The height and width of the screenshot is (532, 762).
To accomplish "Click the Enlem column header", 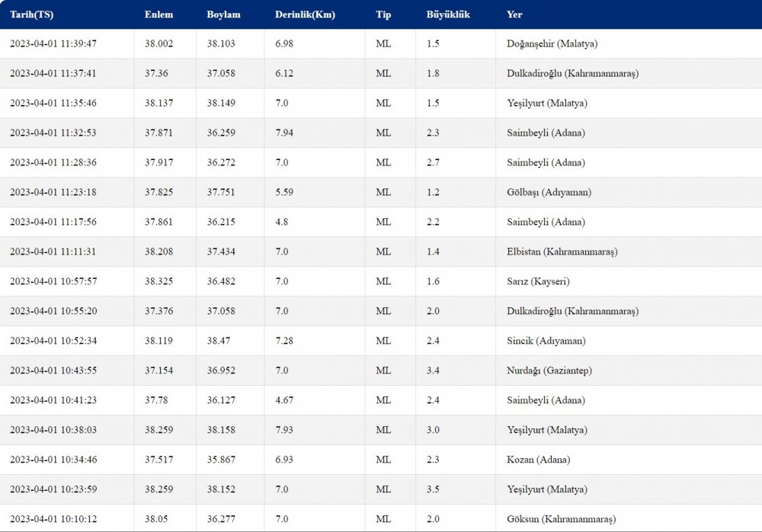I will (158, 14).
